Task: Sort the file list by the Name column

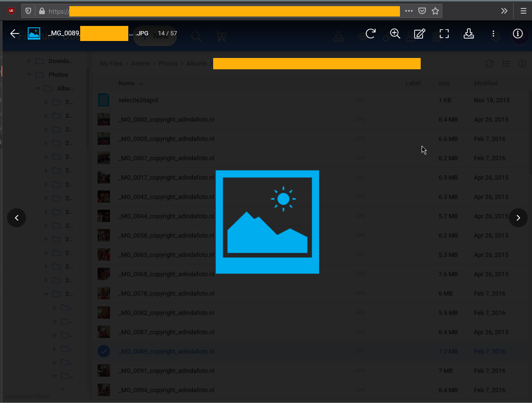Action: [x=126, y=83]
